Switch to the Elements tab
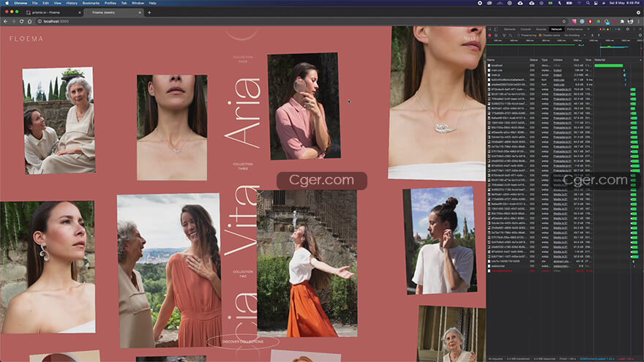644x362 pixels. pos(509,29)
